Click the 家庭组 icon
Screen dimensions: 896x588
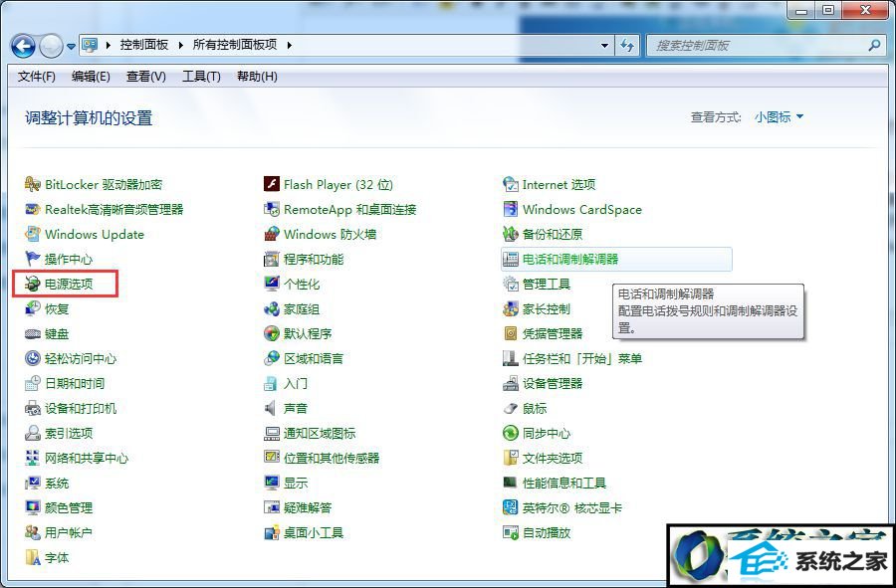point(272,308)
